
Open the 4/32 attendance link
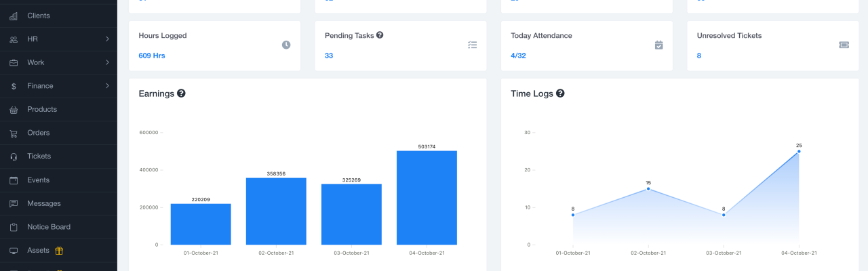tap(518, 56)
